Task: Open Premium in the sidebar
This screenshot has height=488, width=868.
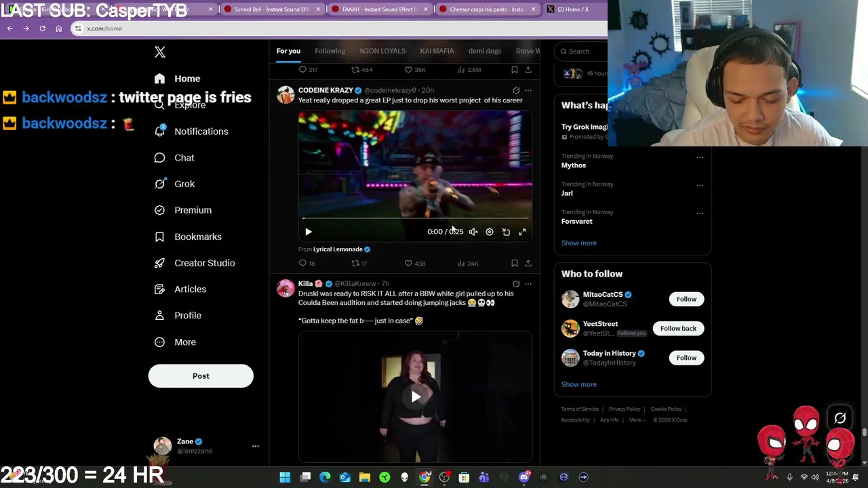Action: coord(183,210)
